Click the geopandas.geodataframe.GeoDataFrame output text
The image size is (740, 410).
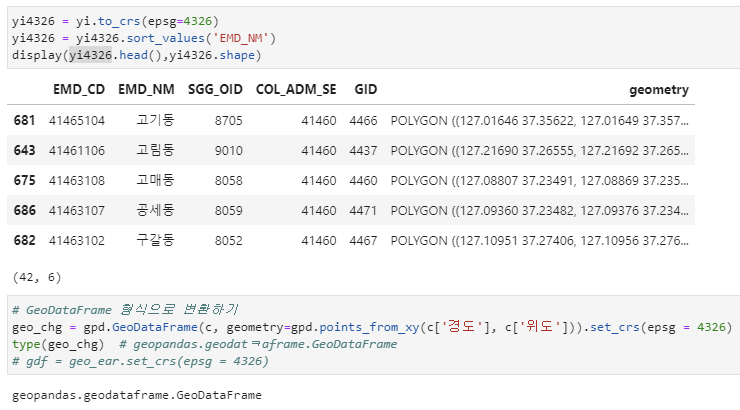[137, 395]
